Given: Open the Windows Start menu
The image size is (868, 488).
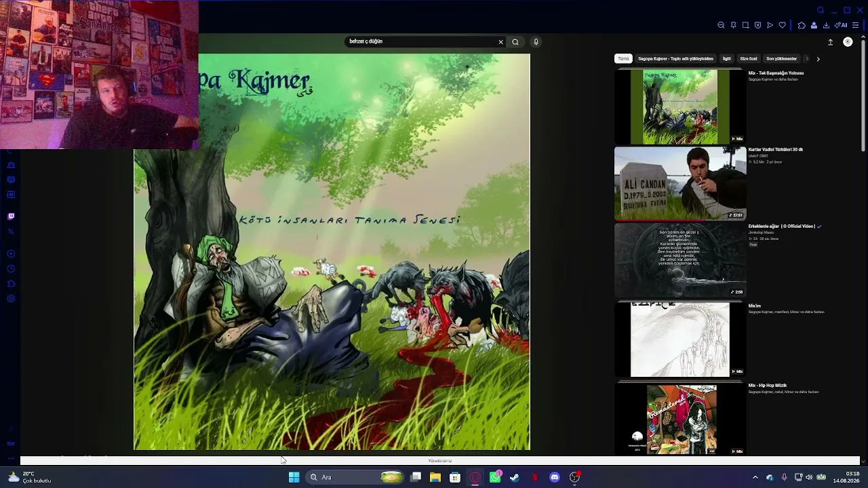Looking at the screenshot, I should [294, 477].
